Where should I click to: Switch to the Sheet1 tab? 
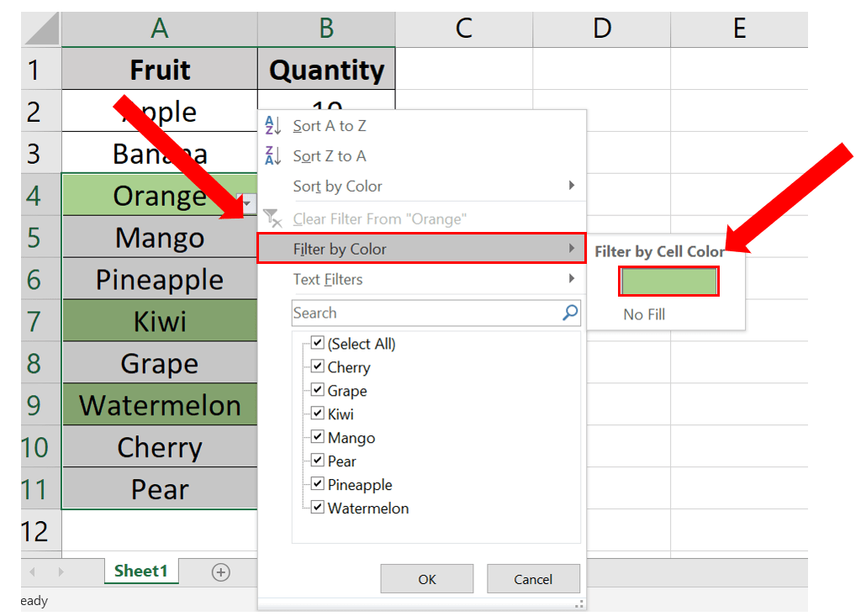[140, 571]
